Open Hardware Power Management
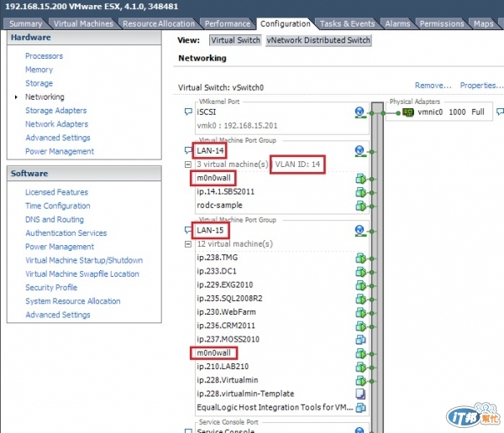 [60, 152]
